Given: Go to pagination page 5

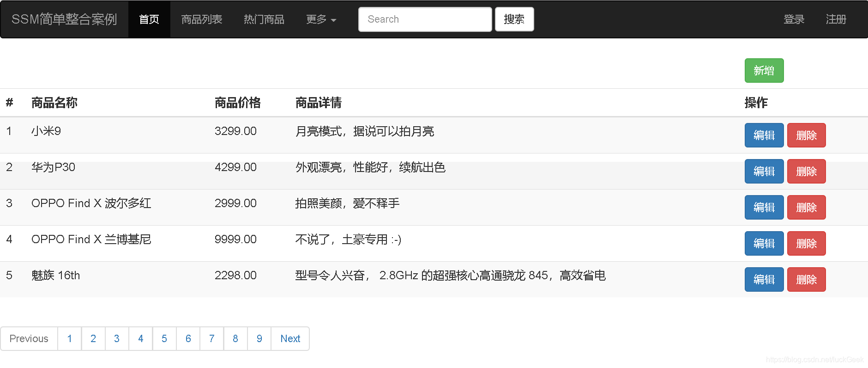Looking at the screenshot, I should (x=164, y=339).
